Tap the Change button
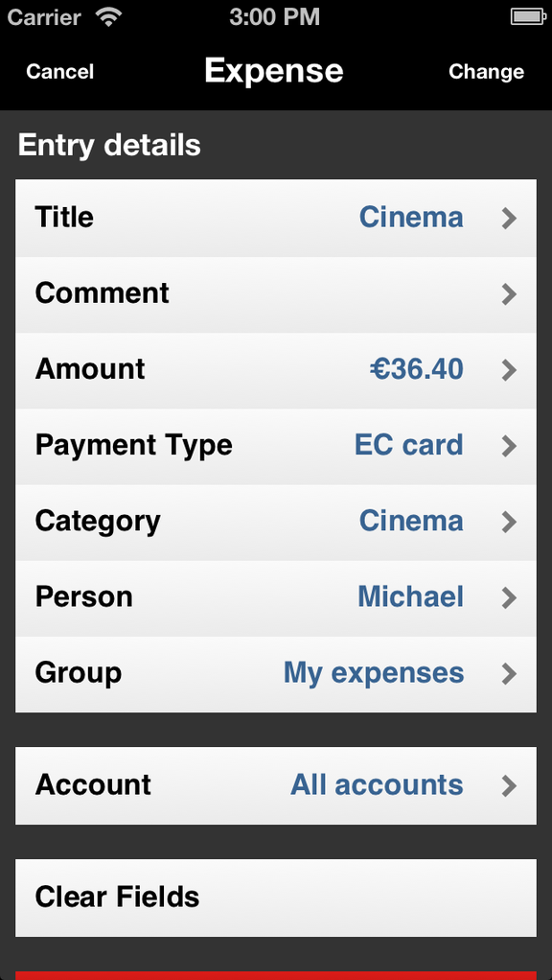 pos(486,71)
